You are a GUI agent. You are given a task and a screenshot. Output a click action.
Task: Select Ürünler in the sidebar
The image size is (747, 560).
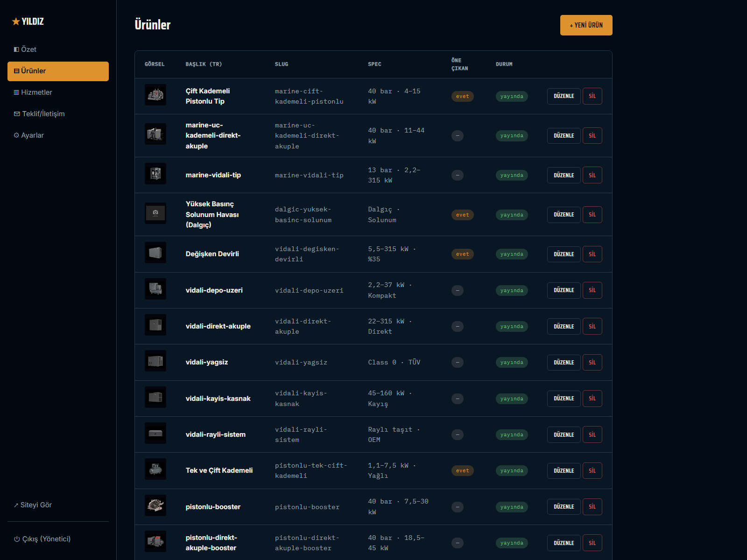coord(58,71)
